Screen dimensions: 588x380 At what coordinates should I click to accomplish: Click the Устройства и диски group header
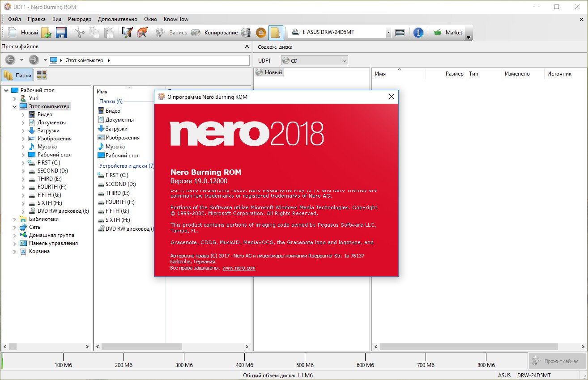[127, 166]
